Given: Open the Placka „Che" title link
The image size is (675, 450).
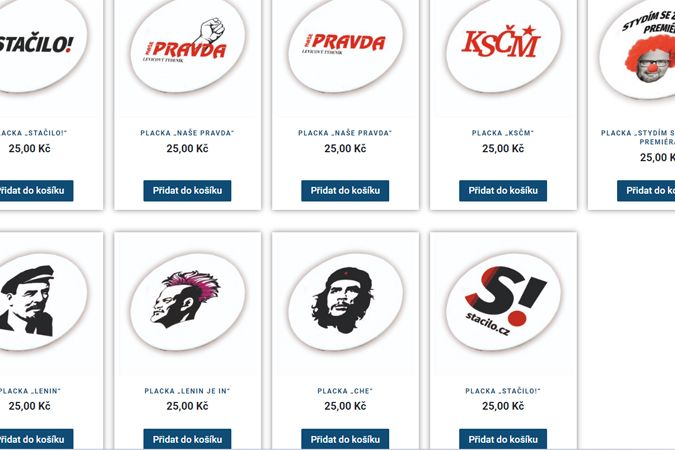Looking at the screenshot, I should pos(345,391).
